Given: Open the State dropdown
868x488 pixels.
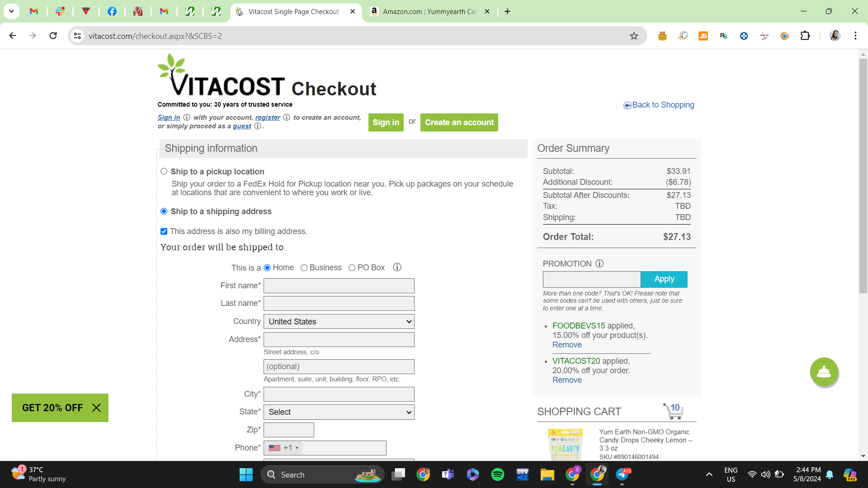Looking at the screenshot, I should point(339,412).
